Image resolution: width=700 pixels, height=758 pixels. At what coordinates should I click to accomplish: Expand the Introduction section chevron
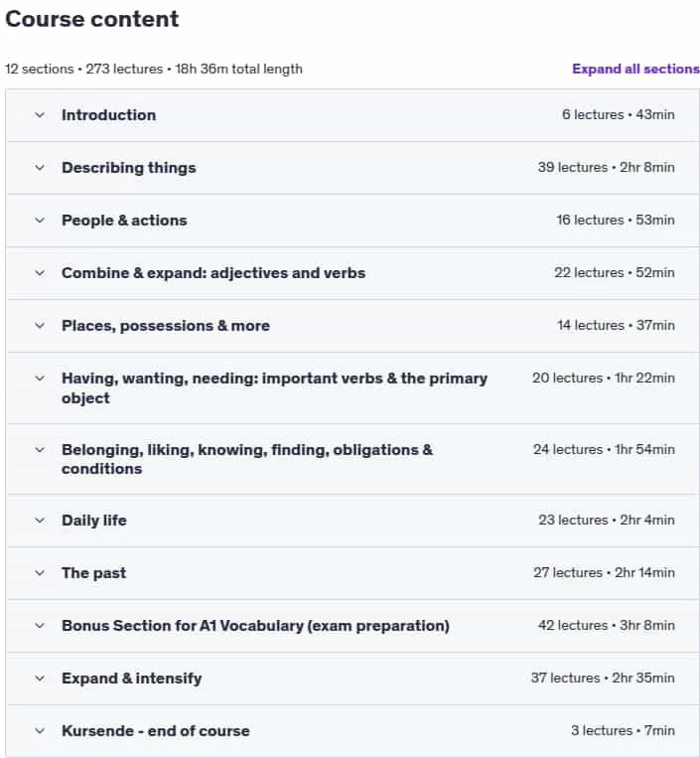pyautogui.click(x=40, y=115)
